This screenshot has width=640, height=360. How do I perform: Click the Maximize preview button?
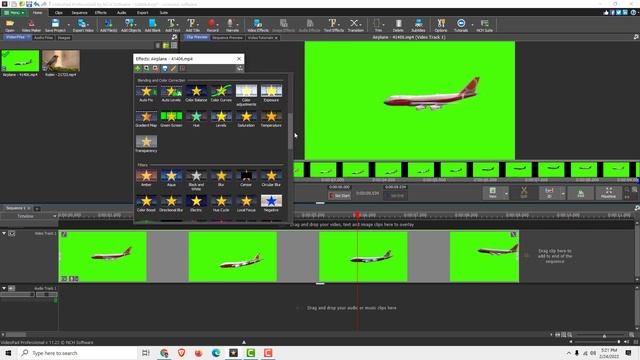tap(608, 193)
